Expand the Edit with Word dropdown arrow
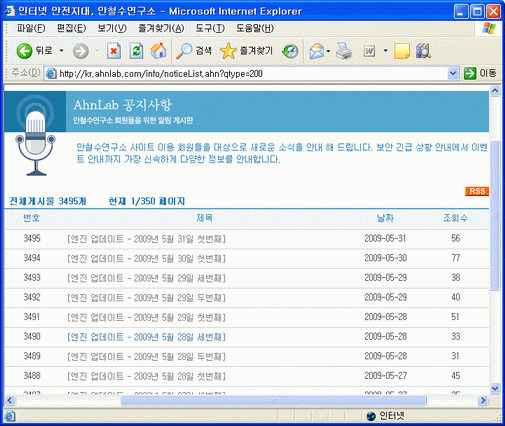505x426 pixels. [385, 51]
